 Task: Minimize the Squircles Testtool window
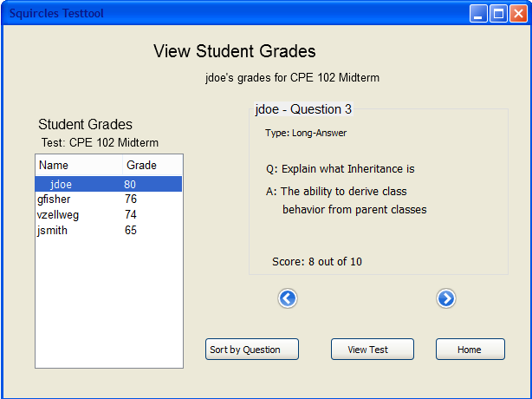click(481, 13)
